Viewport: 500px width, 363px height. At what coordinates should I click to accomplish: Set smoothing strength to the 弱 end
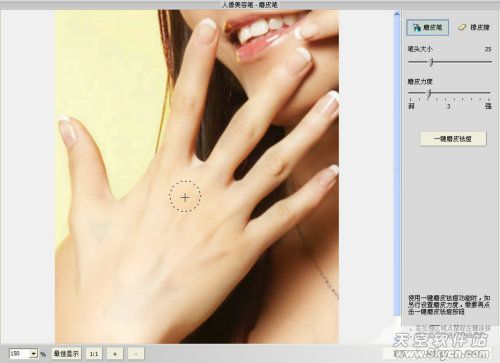pyautogui.click(x=411, y=94)
